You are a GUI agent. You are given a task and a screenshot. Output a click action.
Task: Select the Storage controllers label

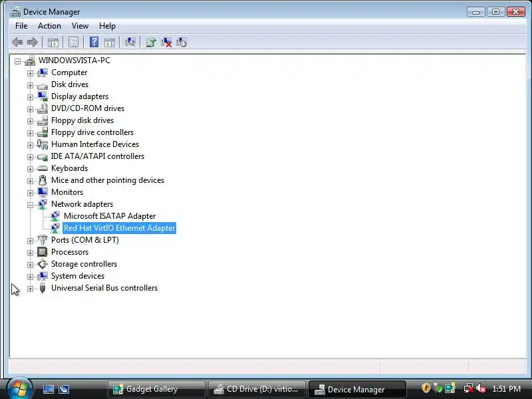tap(84, 264)
